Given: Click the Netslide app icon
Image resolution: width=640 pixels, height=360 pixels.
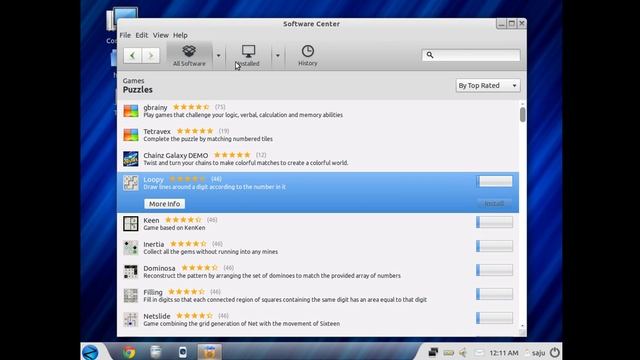Looking at the screenshot, I should [131, 320].
